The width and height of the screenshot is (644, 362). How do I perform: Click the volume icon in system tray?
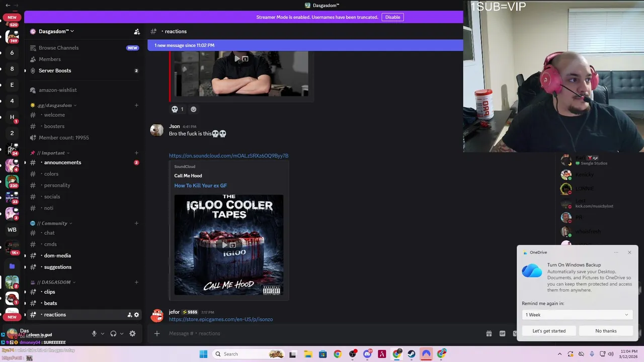(x=611, y=354)
